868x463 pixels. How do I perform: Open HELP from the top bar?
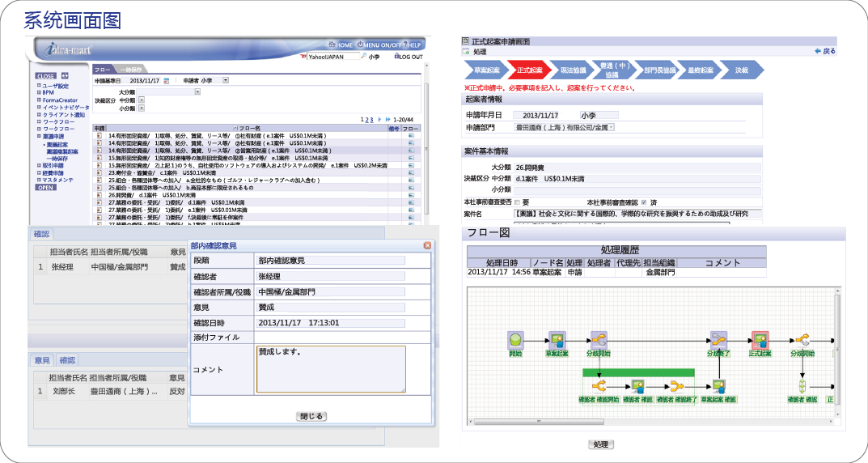coord(403,45)
